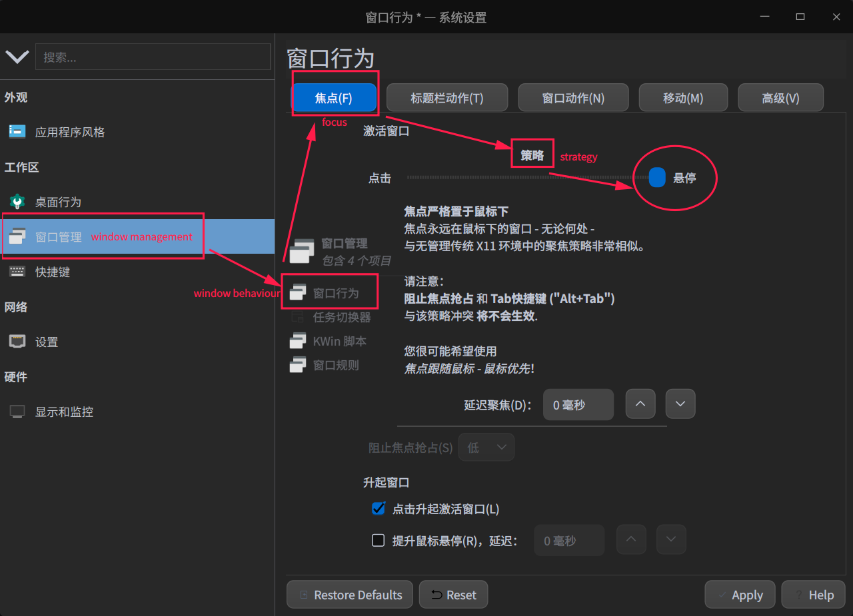
Task: Open 窗口规则 settings
Action: (337, 364)
